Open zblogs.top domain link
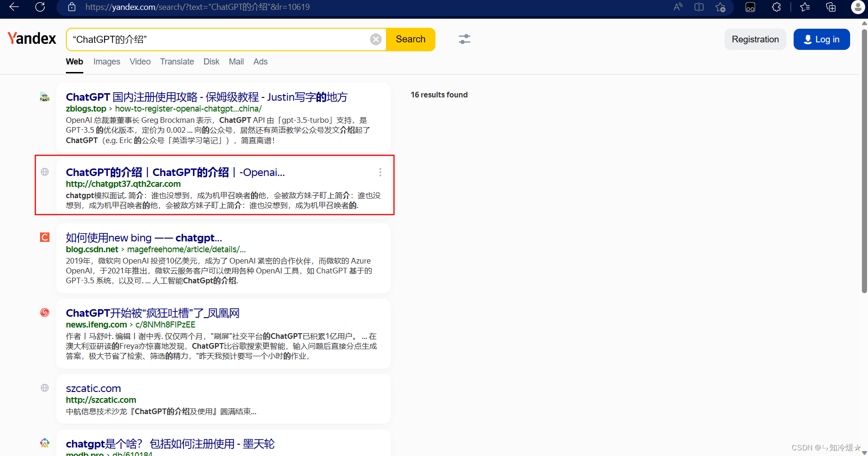Image resolution: width=868 pixels, height=456 pixels. tap(86, 109)
